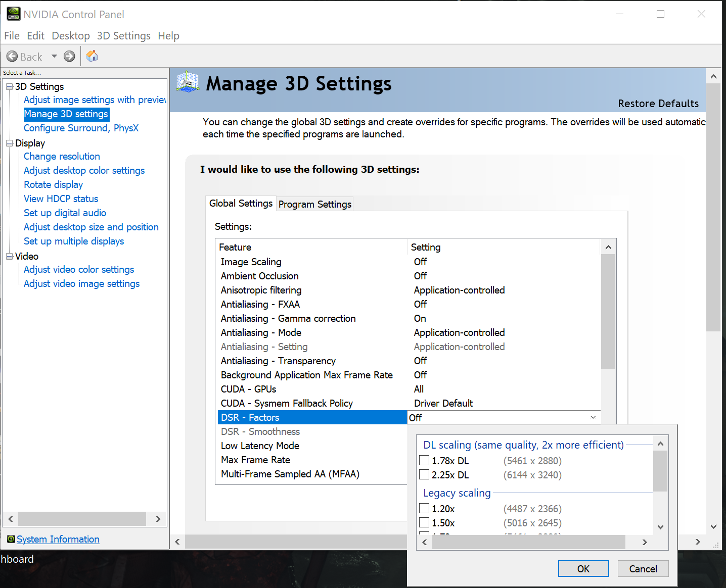This screenshot has height=588, width=726.
Task: Click the NVIDIA Control Panel title bar logo
Action: pyautogui.click(x=14, y=14)
